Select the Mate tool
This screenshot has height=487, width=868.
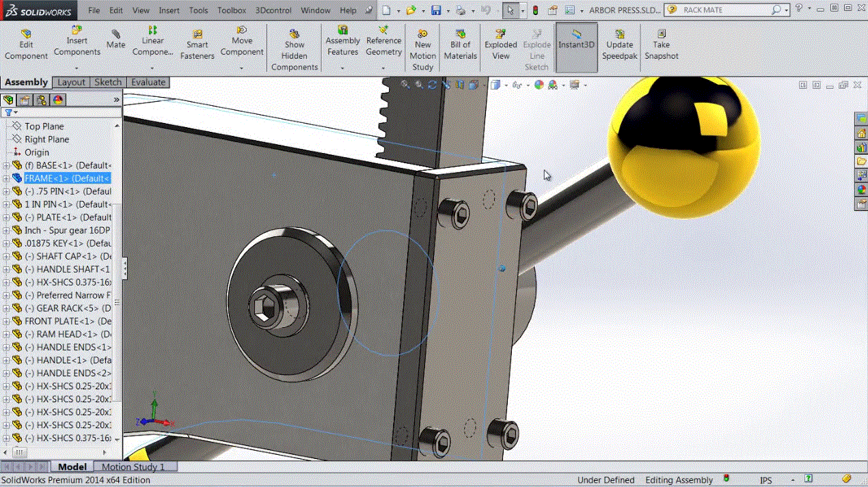[116, 39]
